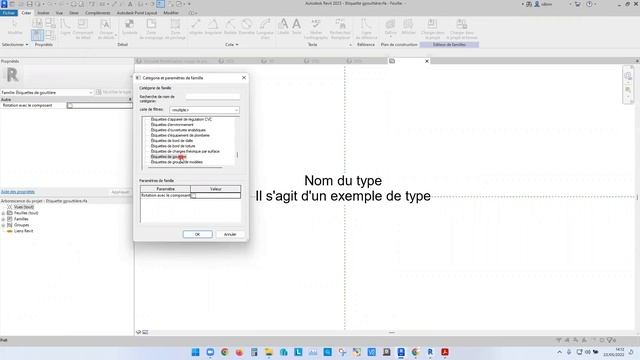Viewport: 640px width, 360px height.
Task: Expand Familles node in project browser
Action: tap(3, 219)
